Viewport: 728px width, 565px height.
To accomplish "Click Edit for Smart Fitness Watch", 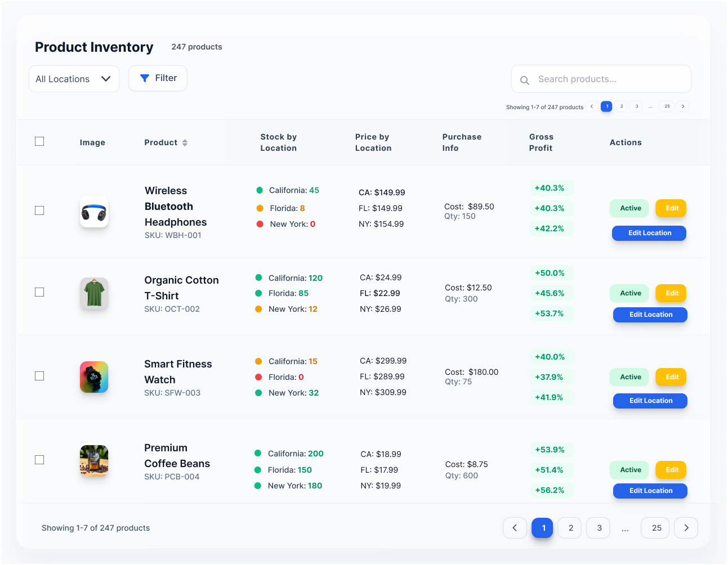I will (671, 377).
